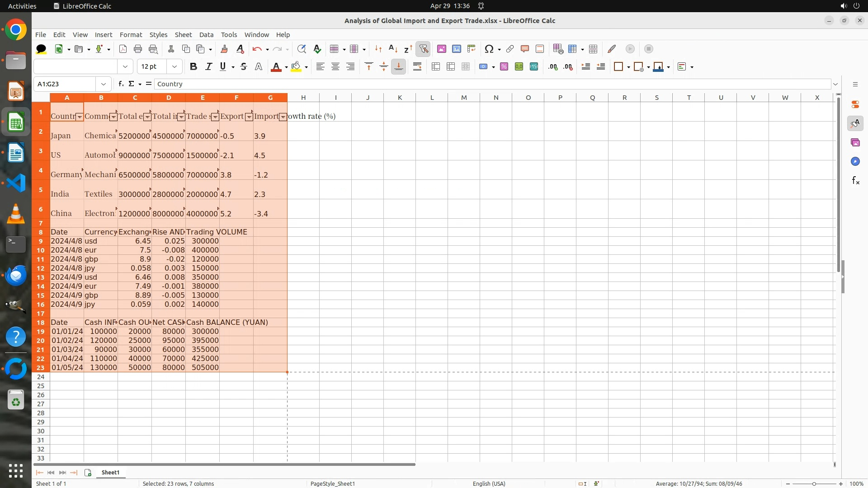Click the Add Decimal Place icon
Image resolution: width=868 pixels, height=488 pixels.
552,67
